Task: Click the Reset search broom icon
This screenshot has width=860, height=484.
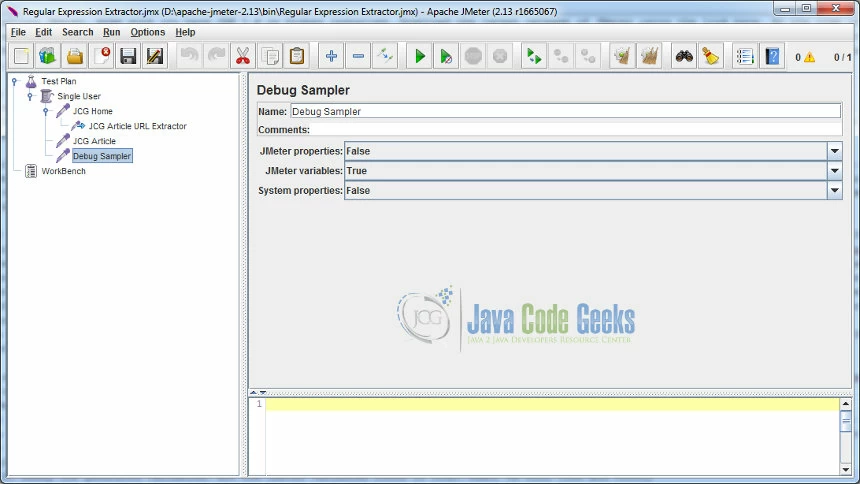Action: point(711,56)
